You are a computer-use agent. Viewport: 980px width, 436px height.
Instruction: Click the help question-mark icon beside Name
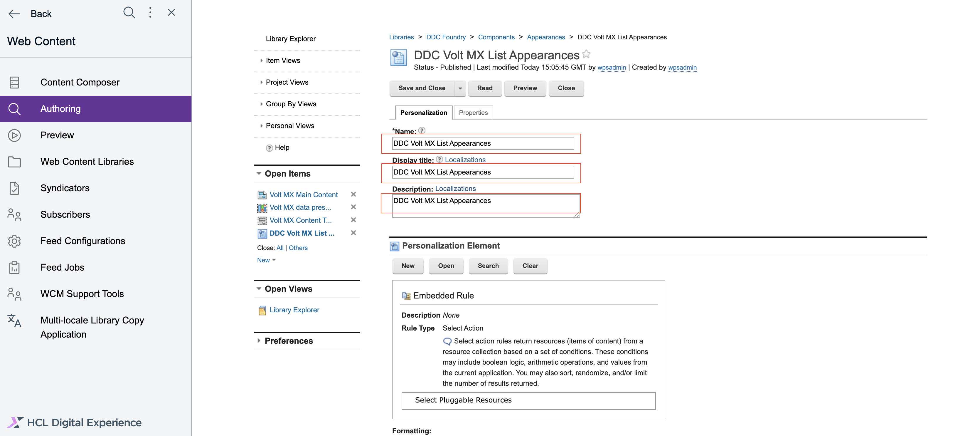422,131
